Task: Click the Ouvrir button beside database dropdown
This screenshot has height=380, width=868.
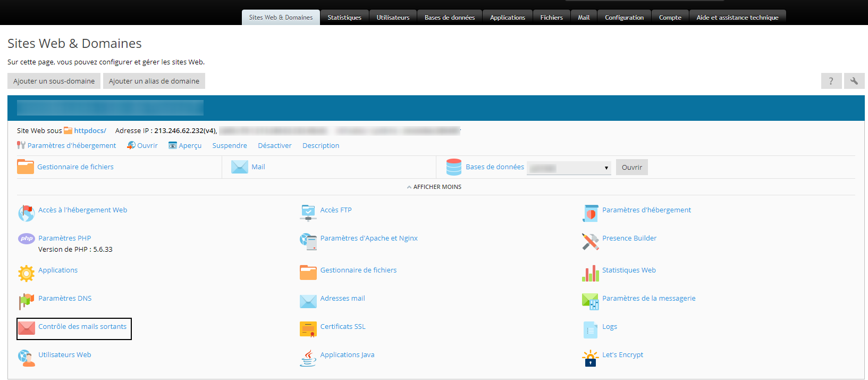Action: tap(632, 167)
